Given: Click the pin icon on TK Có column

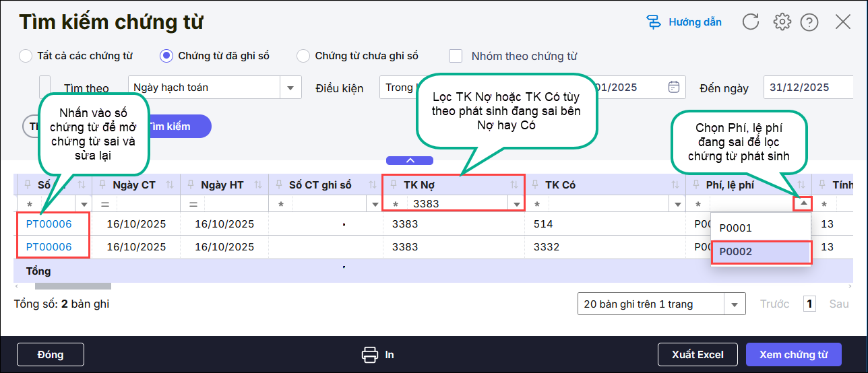Looking at the screenshot, I should [536, 185].
